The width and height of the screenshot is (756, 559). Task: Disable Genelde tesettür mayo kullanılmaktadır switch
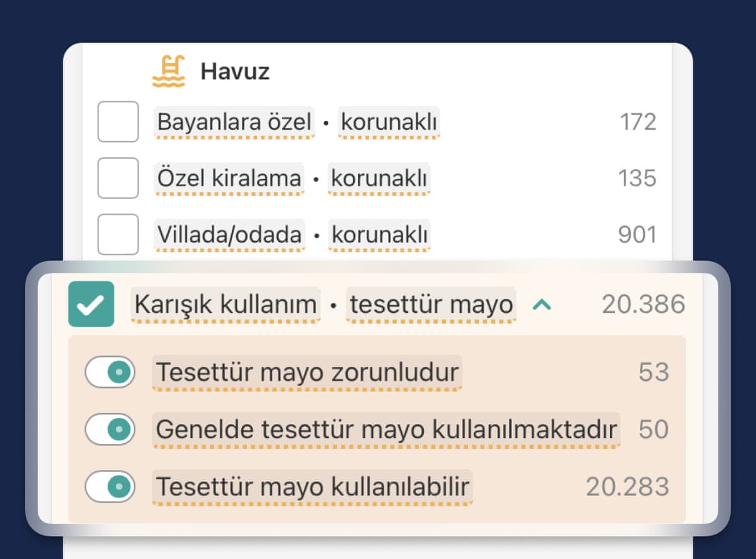click(x=110, y=430)
